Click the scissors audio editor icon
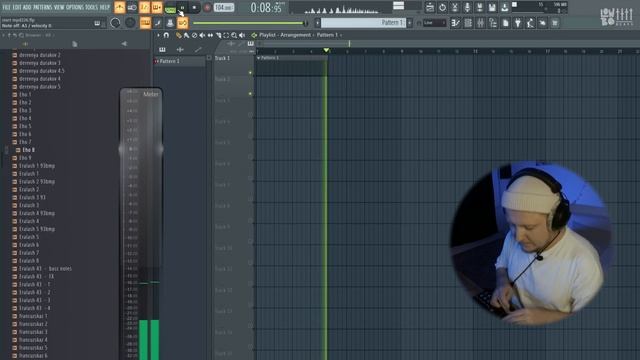Image resolution: width=640 pixels, height=360 pixels. point(455,7)
